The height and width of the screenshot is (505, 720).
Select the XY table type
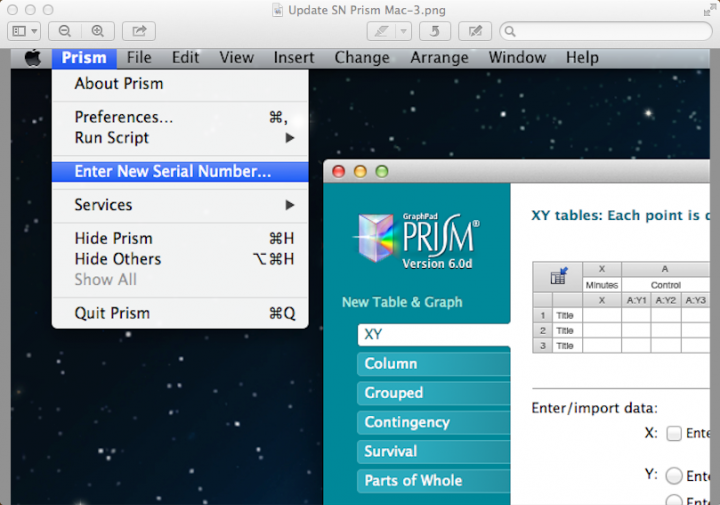click(434, 334)
